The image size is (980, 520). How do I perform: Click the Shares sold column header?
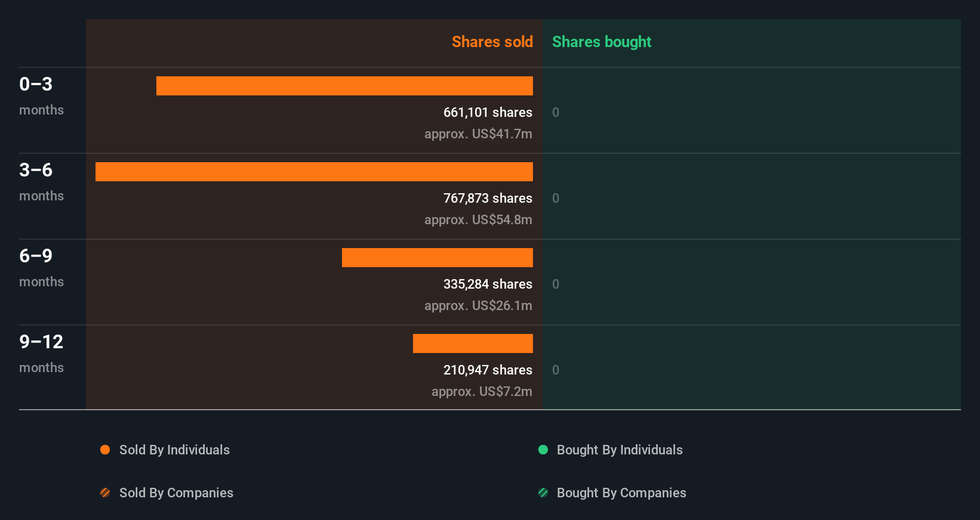pos(492,42)
